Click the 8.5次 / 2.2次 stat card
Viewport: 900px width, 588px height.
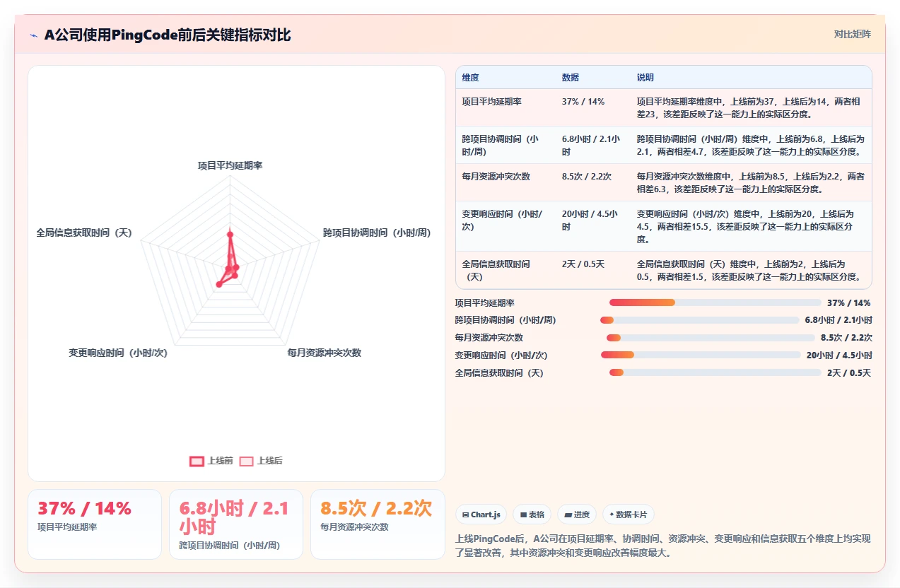[378, 524]
